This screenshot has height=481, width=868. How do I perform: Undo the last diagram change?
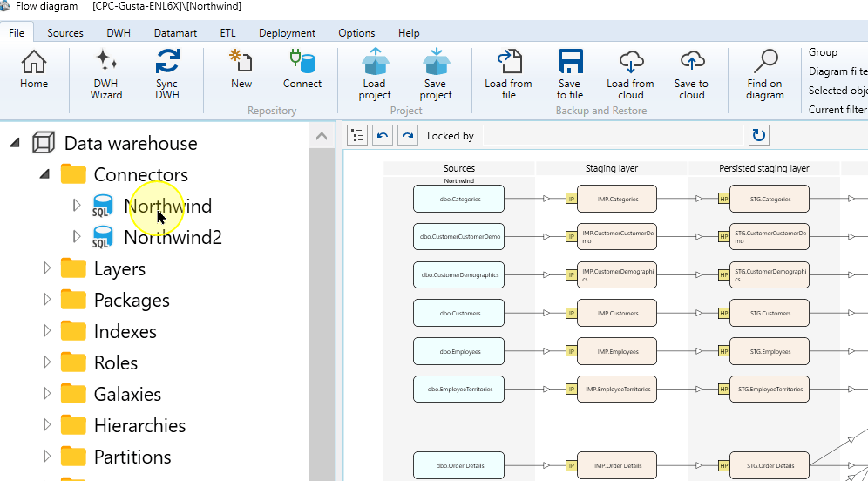383,135
